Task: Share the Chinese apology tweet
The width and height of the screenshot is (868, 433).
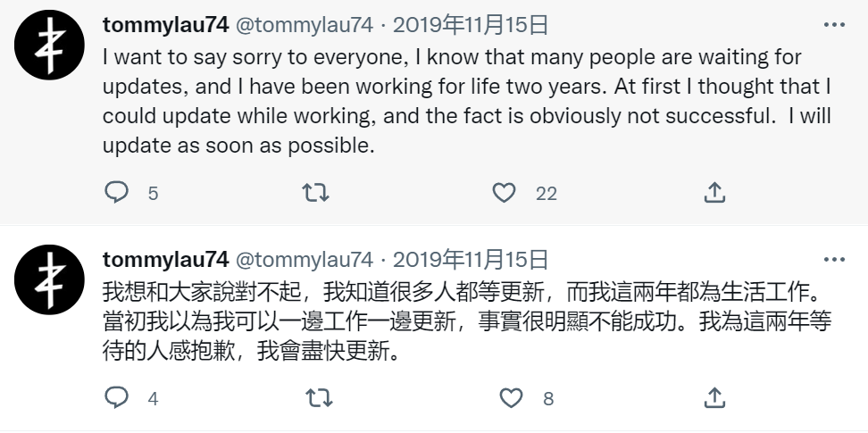Action: pyautogui.click(x=714, y=397)
